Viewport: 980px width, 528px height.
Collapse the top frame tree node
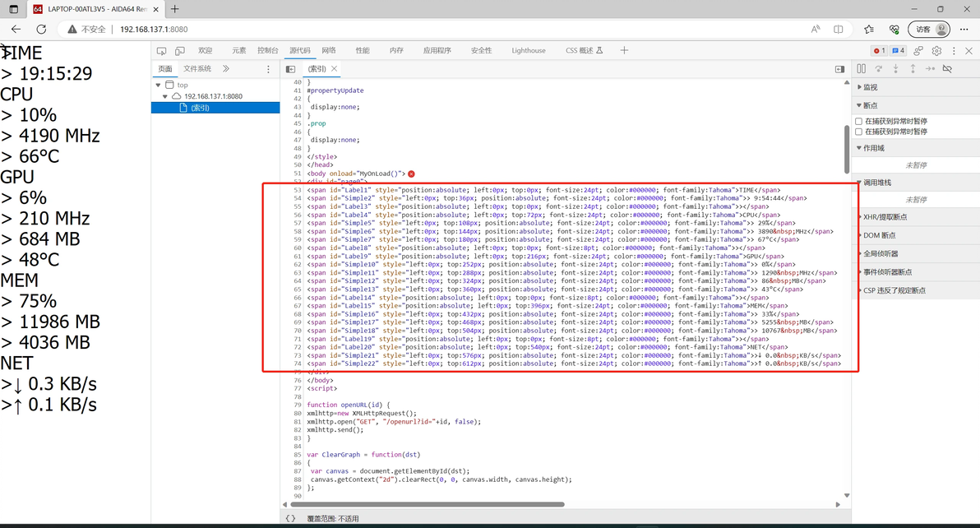coord(158,85)
